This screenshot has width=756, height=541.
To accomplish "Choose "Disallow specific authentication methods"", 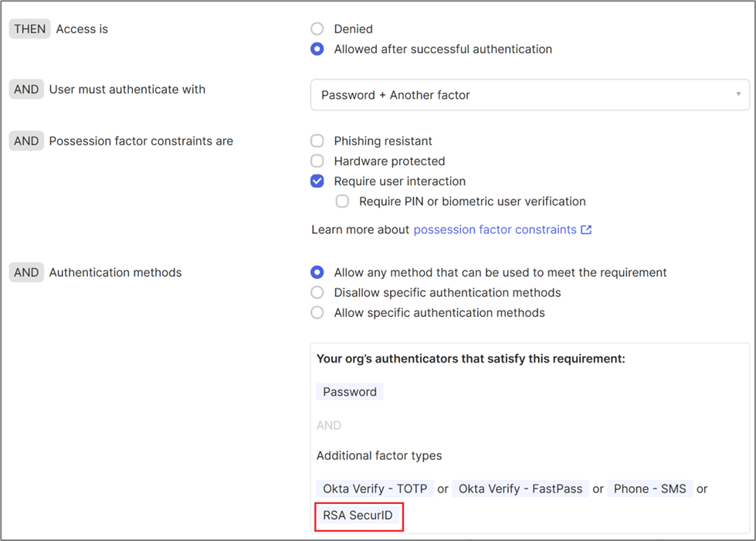I will pyautogui.click(x=317, y=292).
